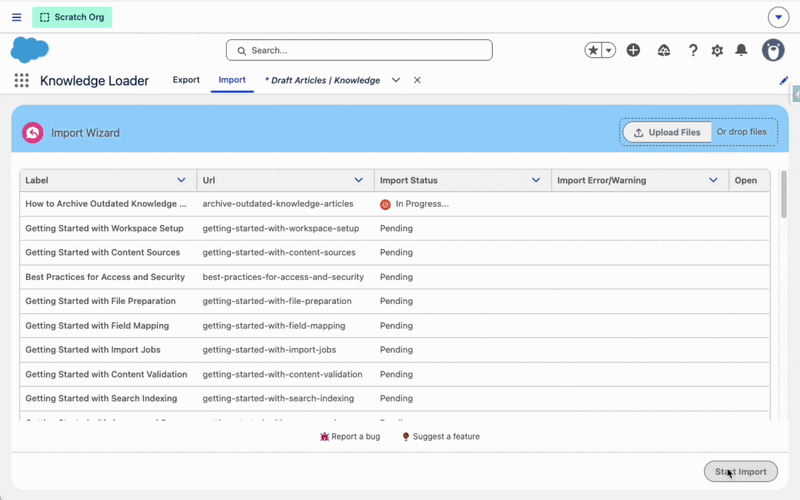Click the Start Import button
Screen dimensions: 800x500
[x=741, y=471]
